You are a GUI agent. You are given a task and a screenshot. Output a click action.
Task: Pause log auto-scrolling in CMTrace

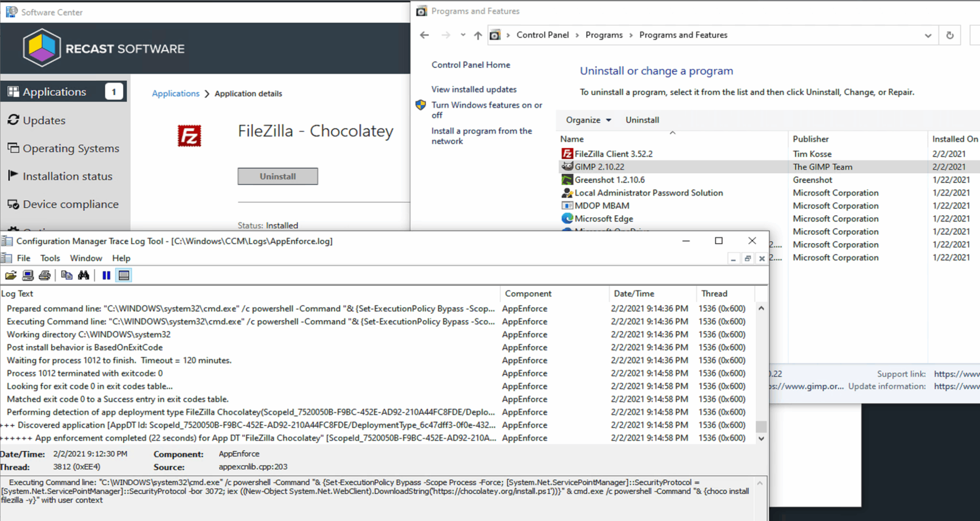[x=106, y=275]
